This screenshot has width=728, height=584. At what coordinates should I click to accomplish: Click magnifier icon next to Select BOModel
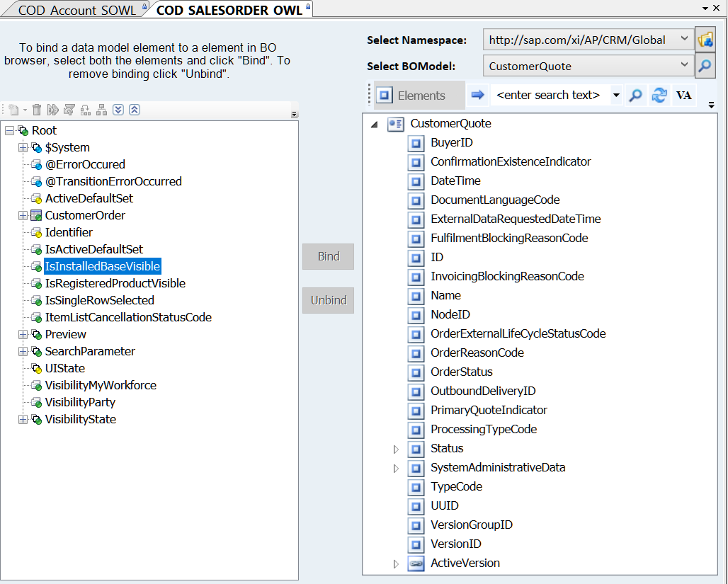point(705,67)
